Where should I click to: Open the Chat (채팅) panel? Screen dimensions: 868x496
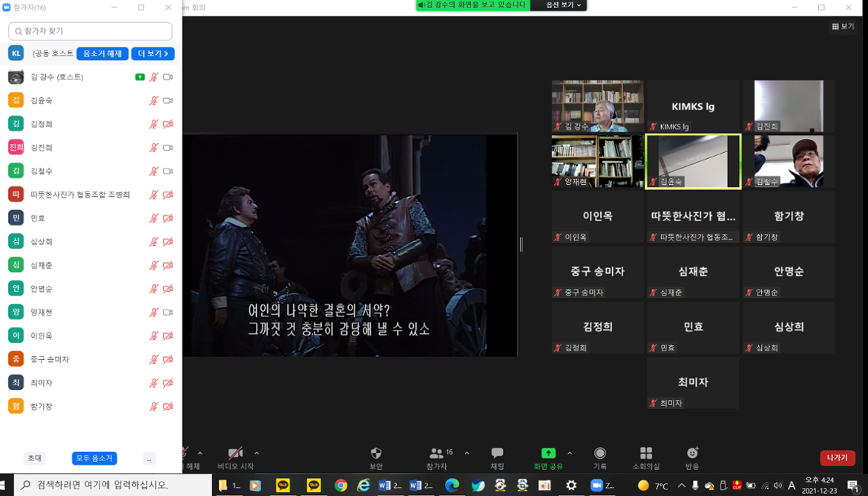[496, 457]
